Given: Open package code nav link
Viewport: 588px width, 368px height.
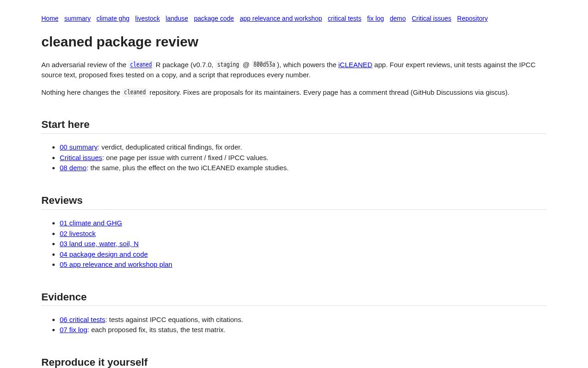Looking at the screenshot, I should (x=214, y=18).
